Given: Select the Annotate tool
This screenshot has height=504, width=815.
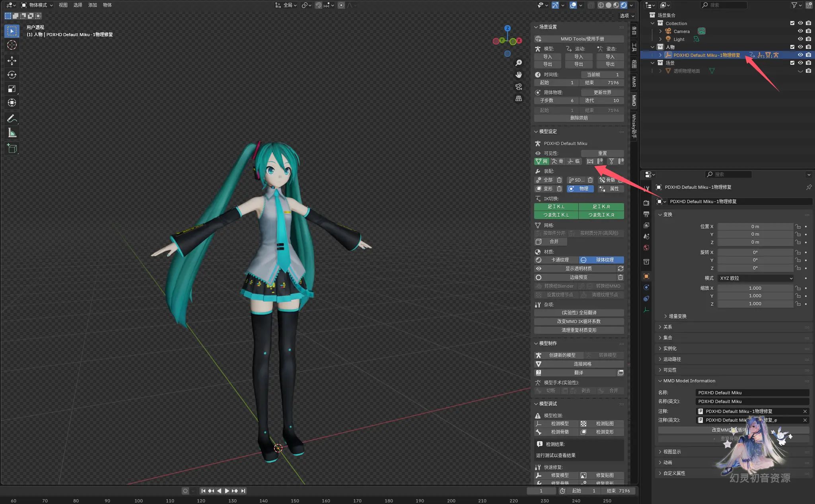Looking at the screenshot, I should [x=12, y=118].
